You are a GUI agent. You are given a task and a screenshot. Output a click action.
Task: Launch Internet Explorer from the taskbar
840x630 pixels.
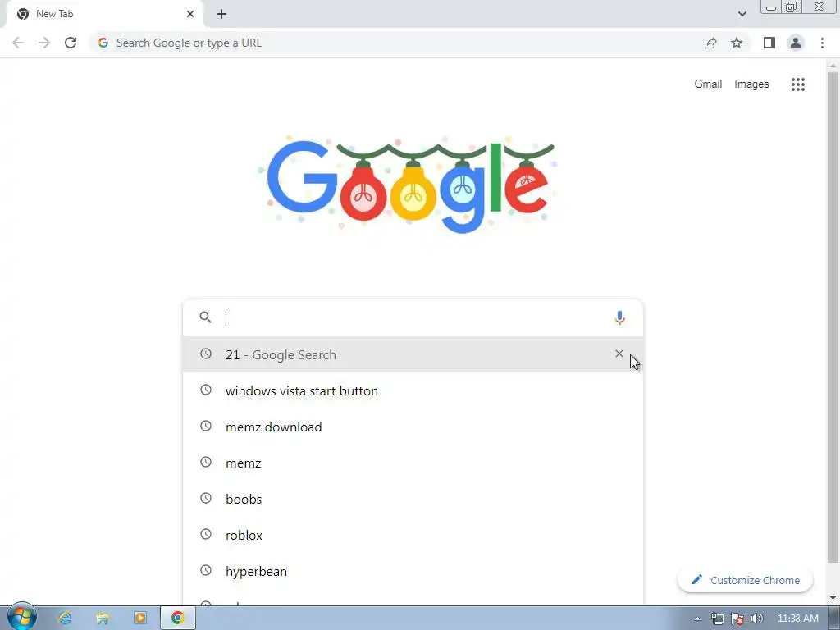(x=66, y=619)
